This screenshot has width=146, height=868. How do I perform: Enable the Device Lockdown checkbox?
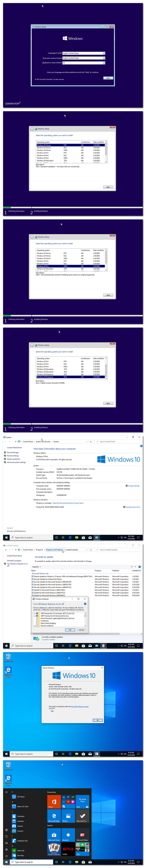tap(37, 626)
